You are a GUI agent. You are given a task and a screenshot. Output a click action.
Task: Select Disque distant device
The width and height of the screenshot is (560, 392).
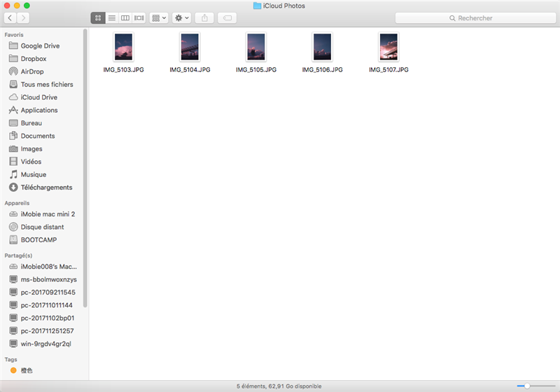coord(42,227)
